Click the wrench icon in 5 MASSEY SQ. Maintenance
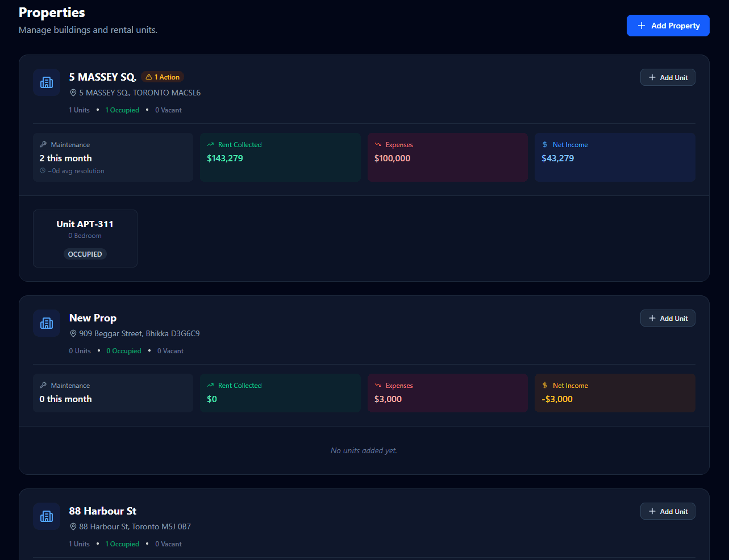 pos(43,145)
